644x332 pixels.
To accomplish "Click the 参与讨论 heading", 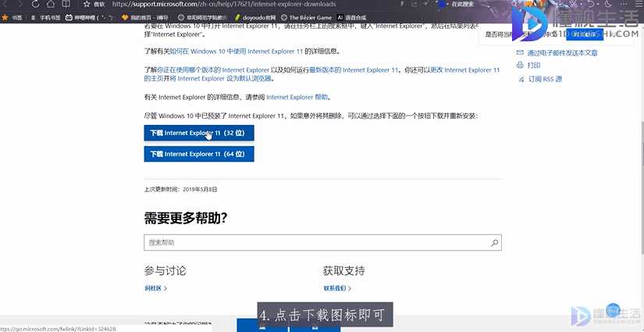I will 165,271.
